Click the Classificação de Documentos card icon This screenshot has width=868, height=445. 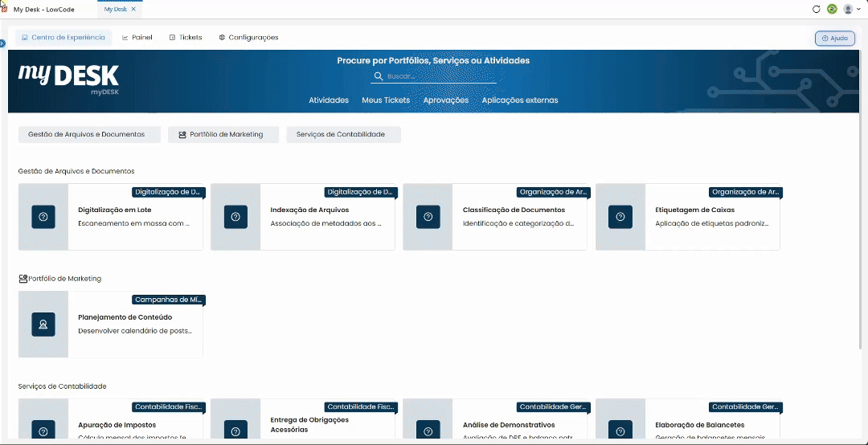(x=428, y=217)
